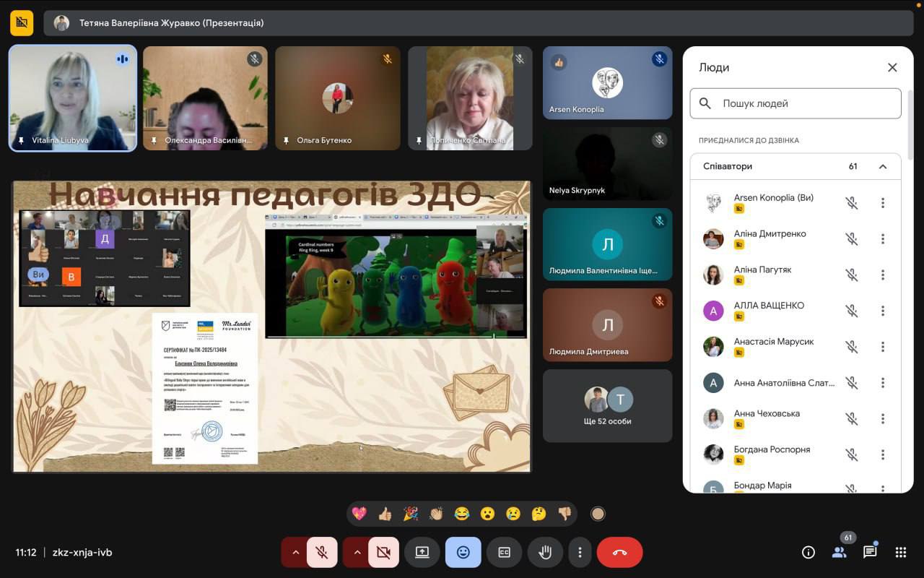The image size is (924, 578).
Task: Open more options for Аліна Дмитренко
Action: (x=882, y=239)
